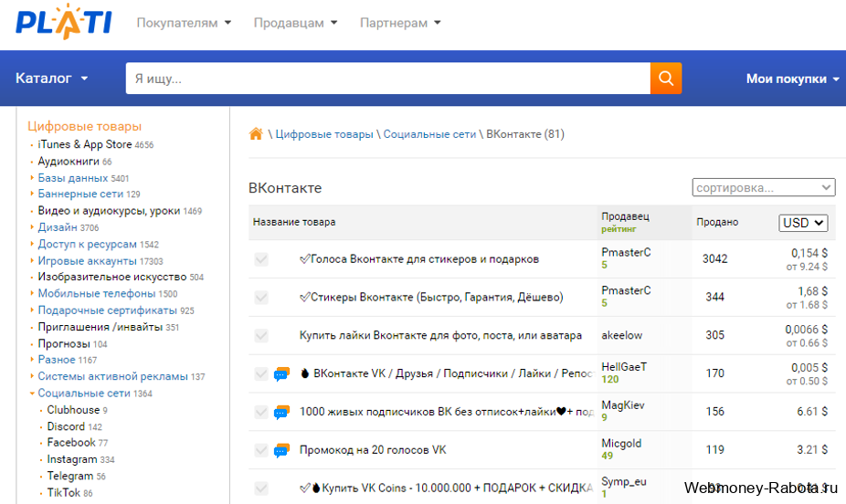
Task: Open Системы активной рекламы category
Action: [x=112, y=376]
